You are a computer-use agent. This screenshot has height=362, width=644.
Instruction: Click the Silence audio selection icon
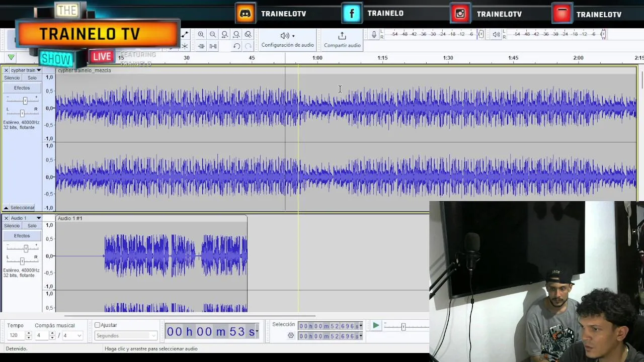pos(213,46)
